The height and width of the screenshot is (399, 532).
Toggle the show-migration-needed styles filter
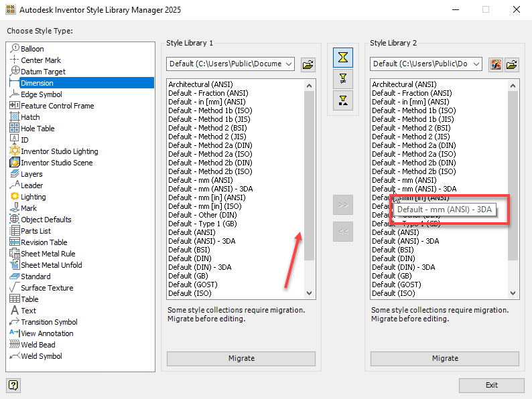point(343,100)
